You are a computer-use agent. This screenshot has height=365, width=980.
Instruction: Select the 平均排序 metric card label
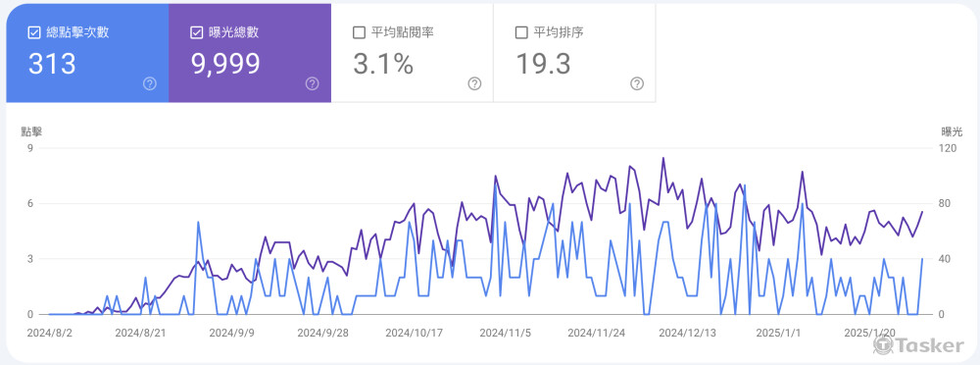pyautogui.click(x=559, y=32)
